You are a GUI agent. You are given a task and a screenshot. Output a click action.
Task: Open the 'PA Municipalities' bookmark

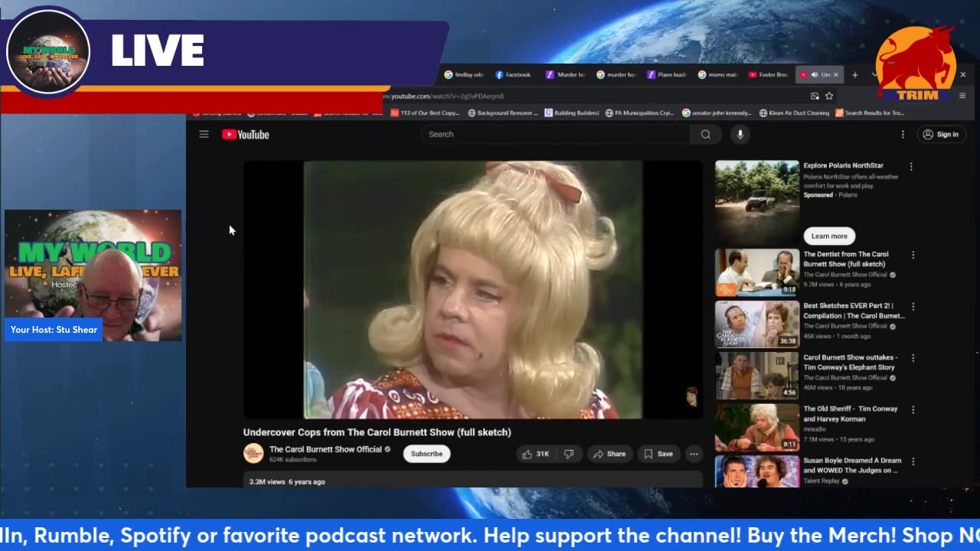coord(640,113)
